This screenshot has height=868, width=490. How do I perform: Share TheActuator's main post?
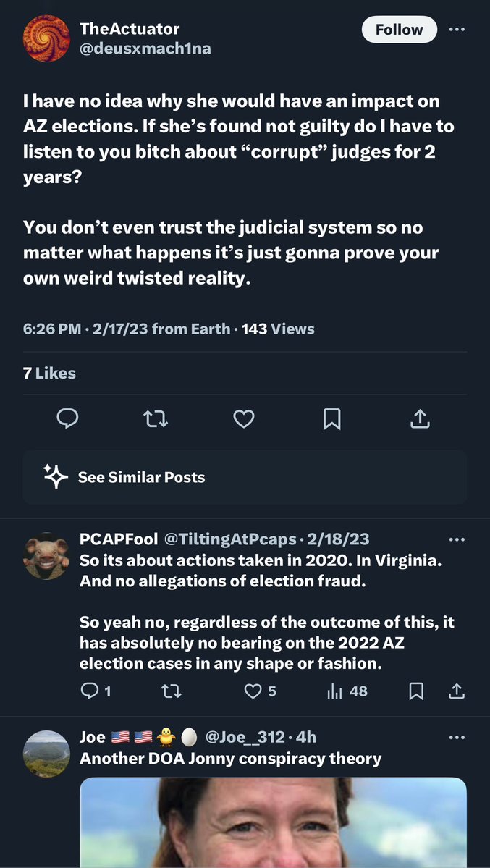point(421,418)
